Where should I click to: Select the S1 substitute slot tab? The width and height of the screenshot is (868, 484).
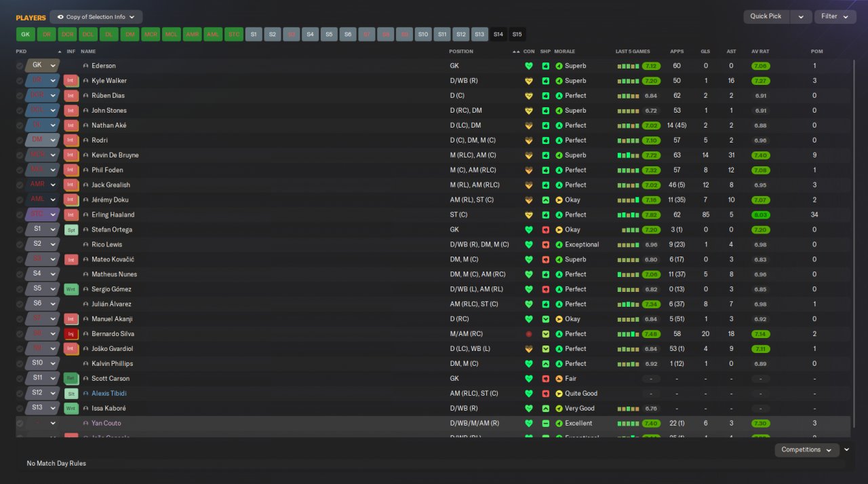[254, 34]
